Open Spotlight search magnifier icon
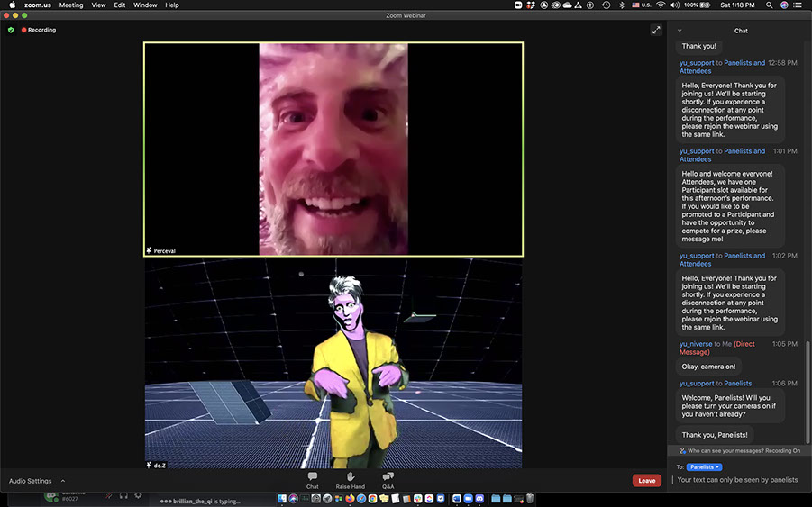This screenshot has width=812, height=507. pos(771,5)
